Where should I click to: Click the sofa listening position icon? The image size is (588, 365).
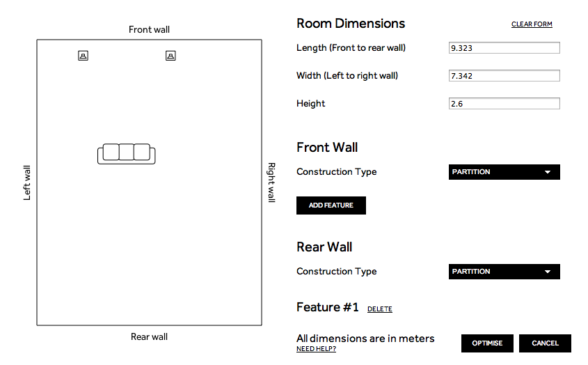[127, 154]
